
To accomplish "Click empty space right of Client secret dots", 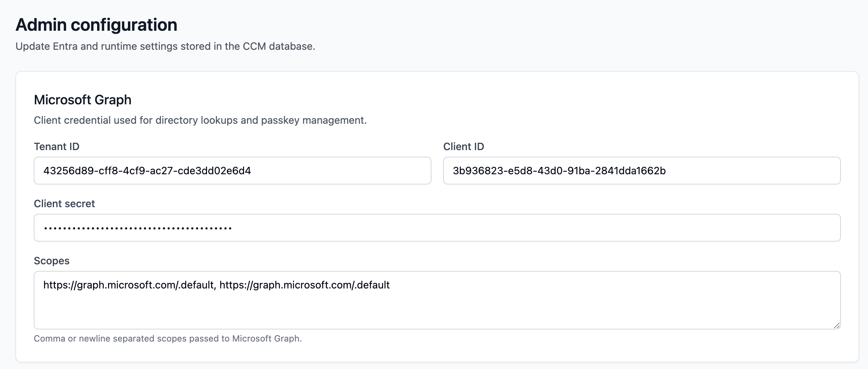I will coord(513,228).
